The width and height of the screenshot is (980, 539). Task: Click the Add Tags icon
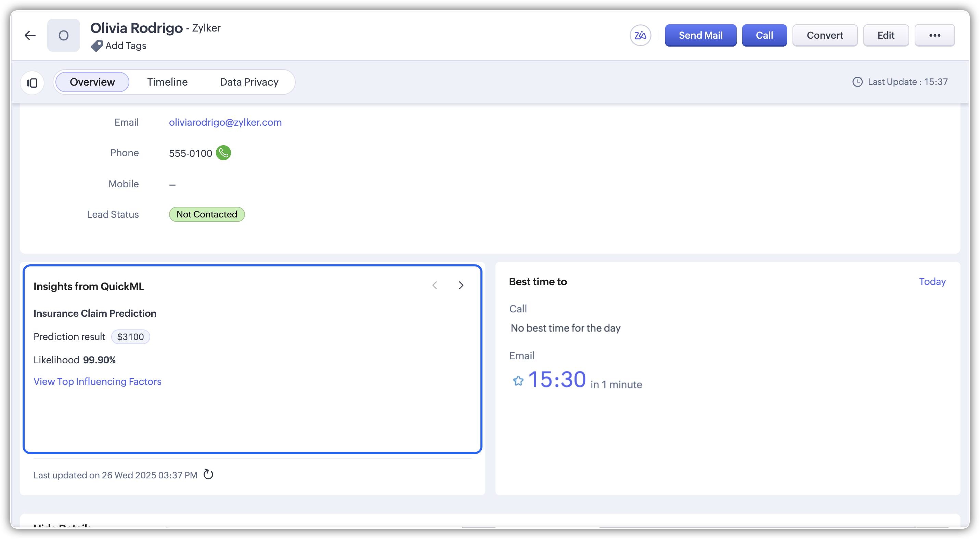(x=96, y=46)
